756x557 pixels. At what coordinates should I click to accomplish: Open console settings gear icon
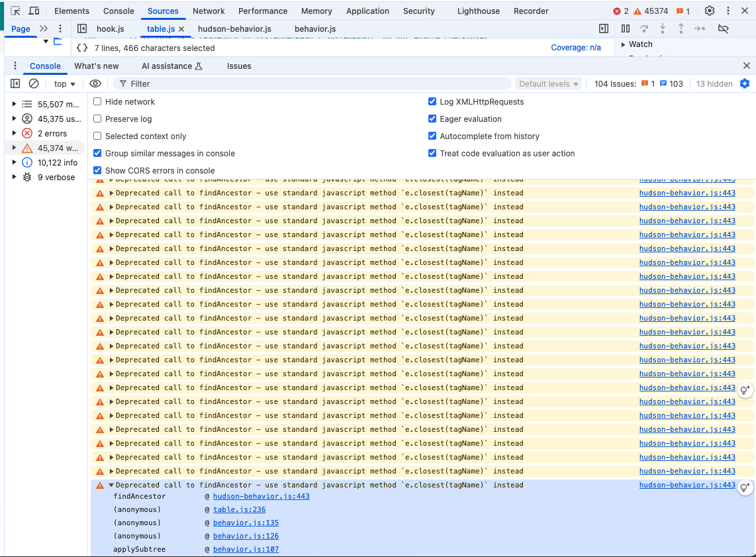[745, 84]
